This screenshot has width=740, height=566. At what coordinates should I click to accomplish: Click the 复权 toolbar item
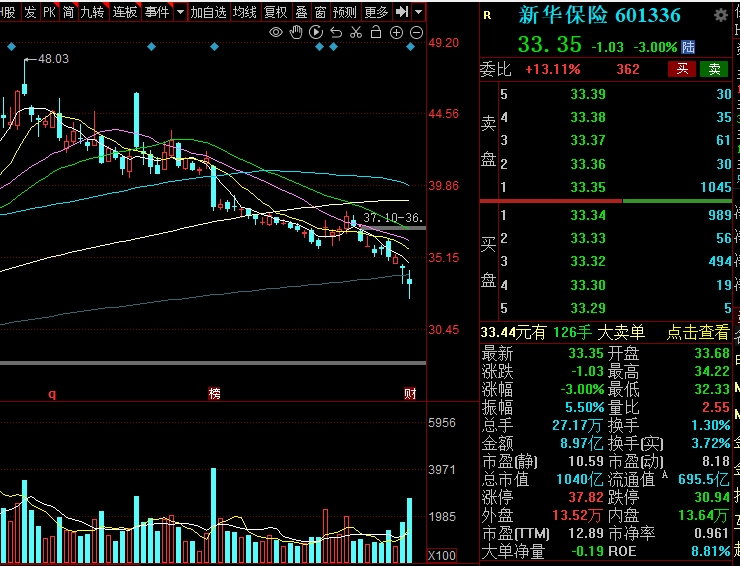[x=275, y=12]
